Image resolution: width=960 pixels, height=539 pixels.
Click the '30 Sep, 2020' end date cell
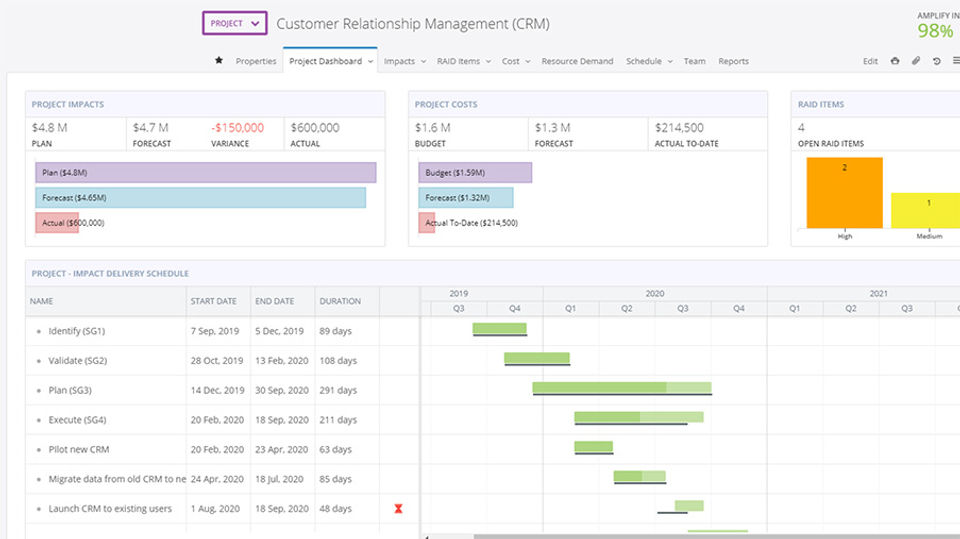click(x=282, y=390)
